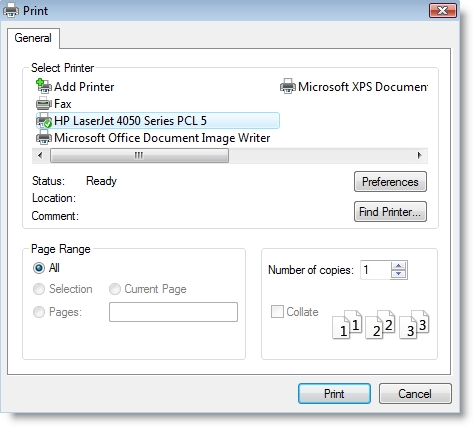Image resolution: width=474 pixels, height=427 pixels.
Task: Choose the Selection radio button
Action: tap(39, 289)
